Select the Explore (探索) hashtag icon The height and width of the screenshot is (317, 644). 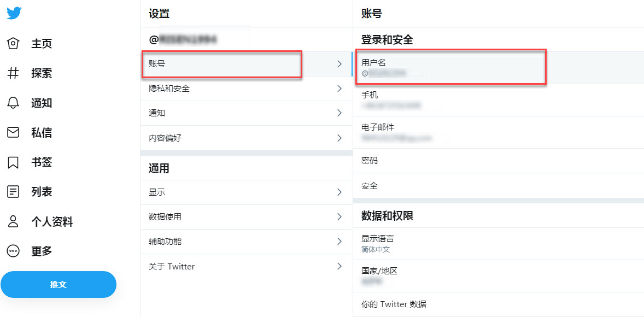point(12,73)
